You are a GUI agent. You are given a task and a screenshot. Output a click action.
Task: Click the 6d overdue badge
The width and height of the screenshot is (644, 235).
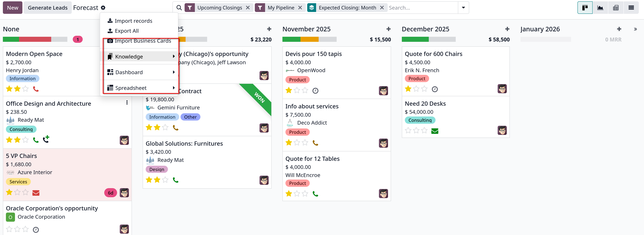[x=110, y=193]
